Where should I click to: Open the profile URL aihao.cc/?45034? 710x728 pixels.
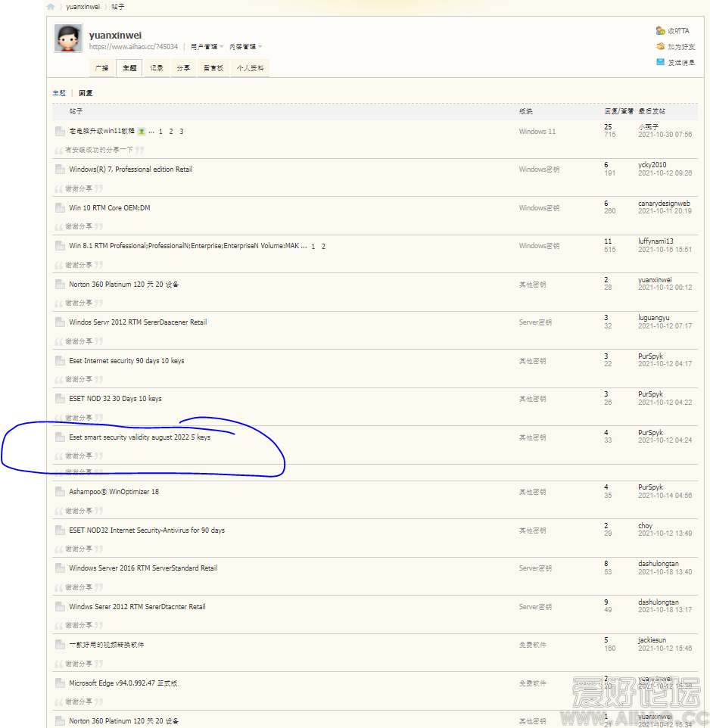point(133,46)
